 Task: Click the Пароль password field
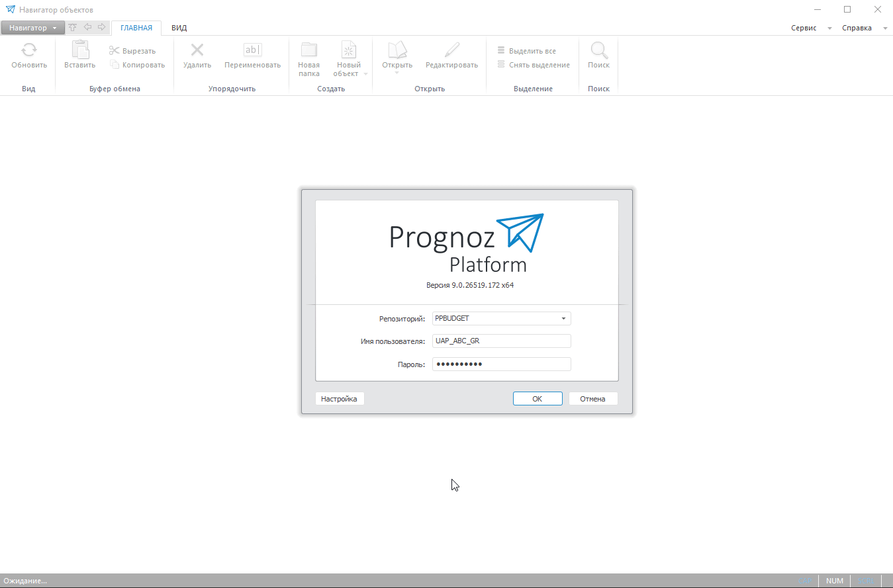[x=502, y=364]
